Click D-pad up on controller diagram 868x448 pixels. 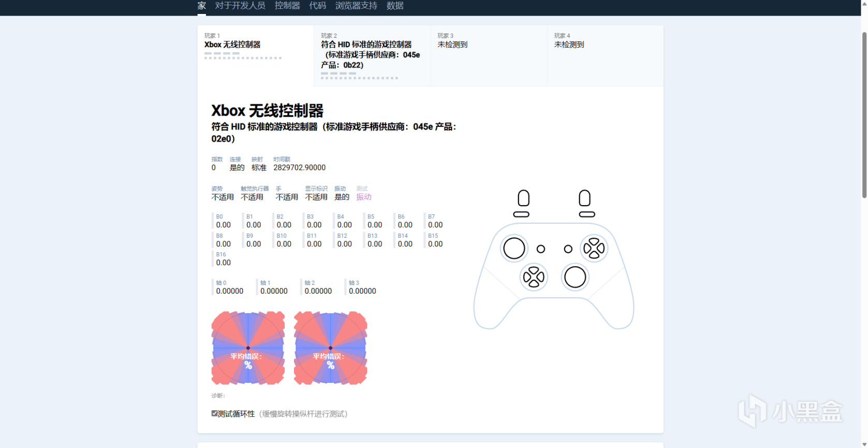534,270
